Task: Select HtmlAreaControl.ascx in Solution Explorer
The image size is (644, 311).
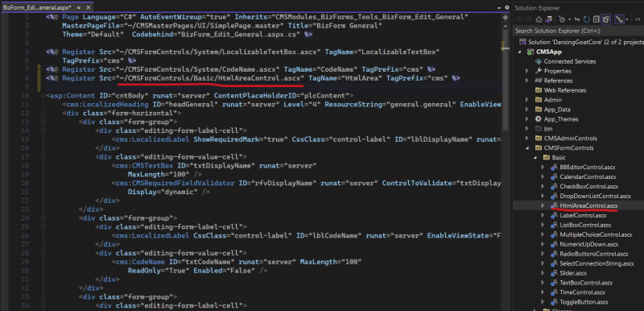Action: click(x=588, y=205)
